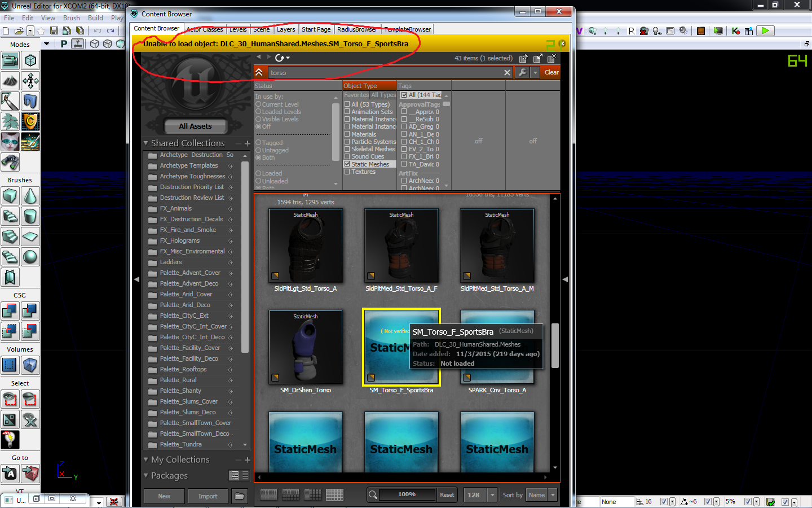This screenshot has height=508, width=812.
Task: Switch to first list thumbnail layout
Action: [x=268, y=495]
